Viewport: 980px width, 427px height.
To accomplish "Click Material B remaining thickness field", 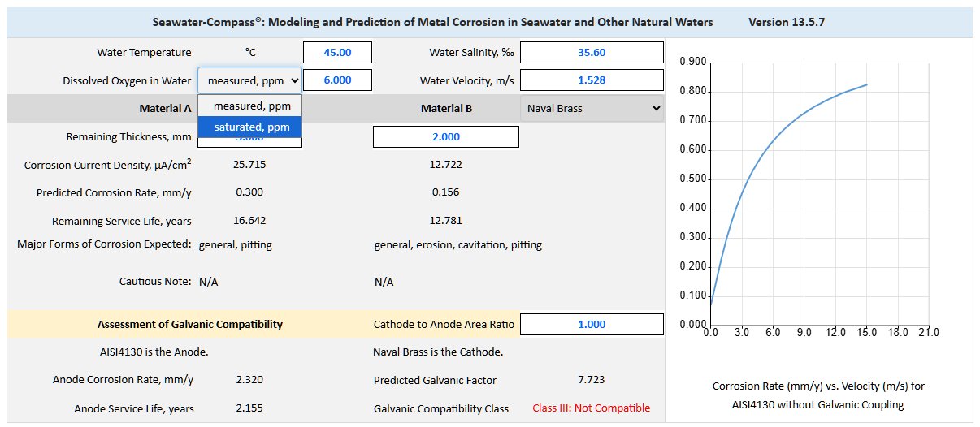I will coord(445,137).
